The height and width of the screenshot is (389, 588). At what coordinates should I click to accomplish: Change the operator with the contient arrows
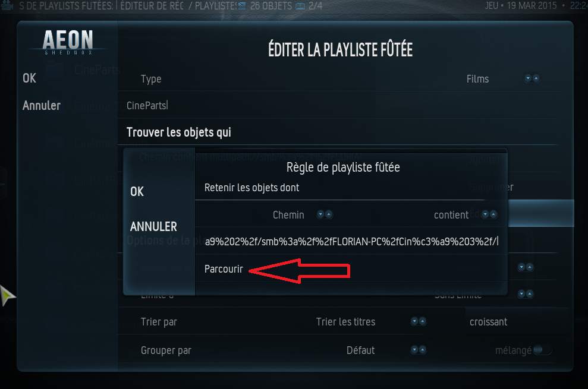coord(489,214)
